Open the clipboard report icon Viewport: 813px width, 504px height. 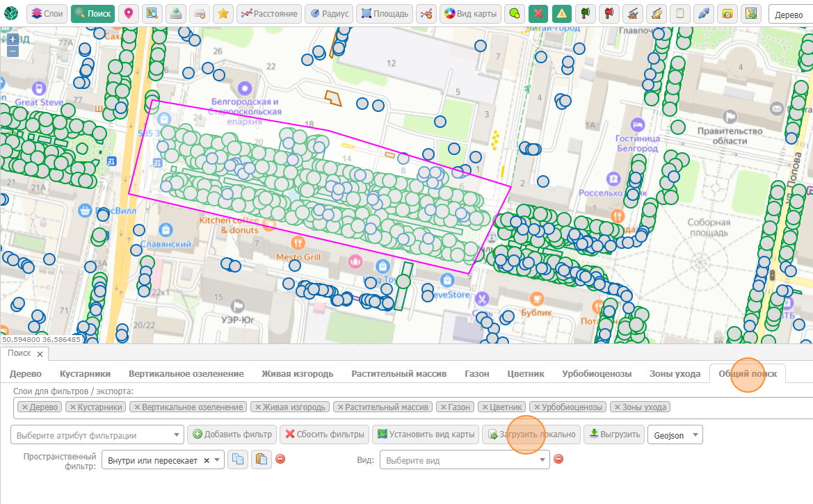(679, 14)
